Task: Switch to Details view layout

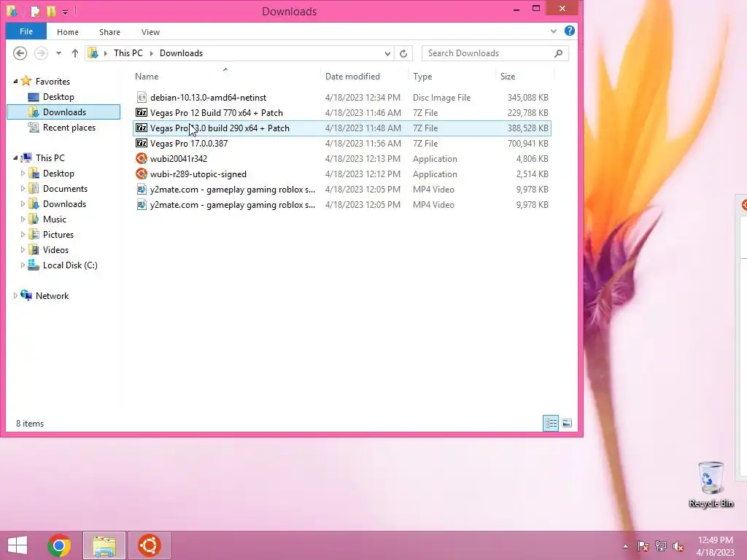Action: [551, 423]
